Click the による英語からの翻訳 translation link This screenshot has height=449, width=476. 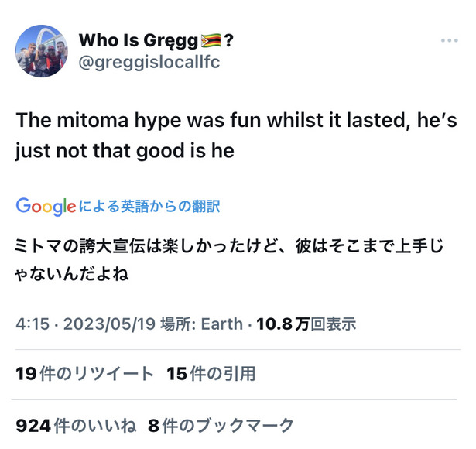(149, 207)
